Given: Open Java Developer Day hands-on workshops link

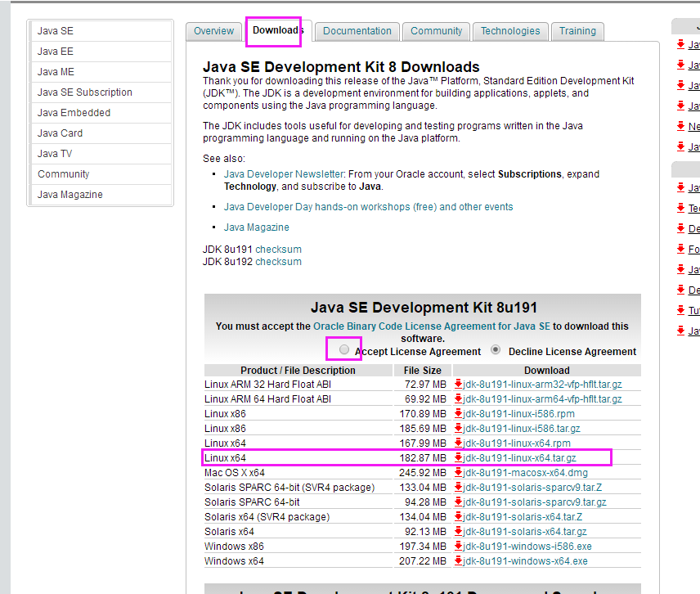Looking at the screenshot, I should [x=368, y=207].
